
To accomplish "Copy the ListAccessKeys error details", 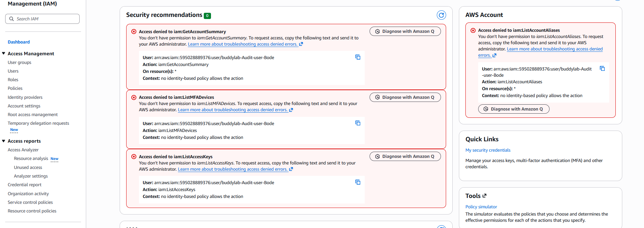I will 358,182.
